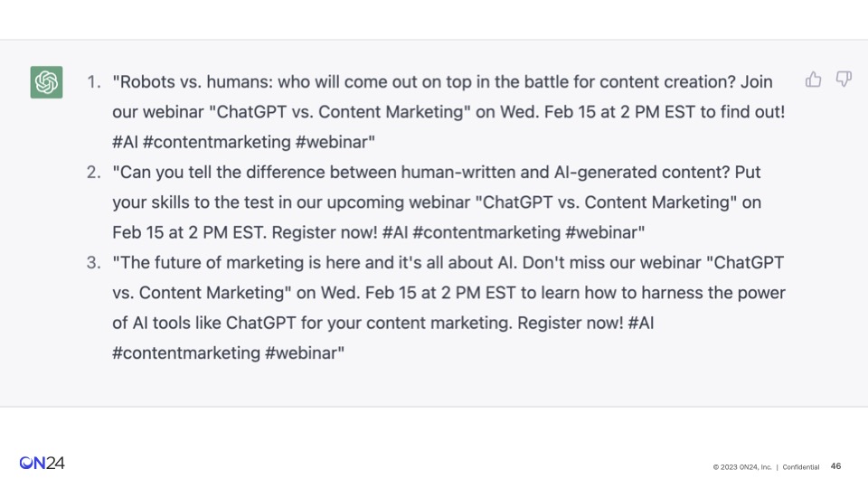Click the list number 3 marker

(x=93, y=262)
